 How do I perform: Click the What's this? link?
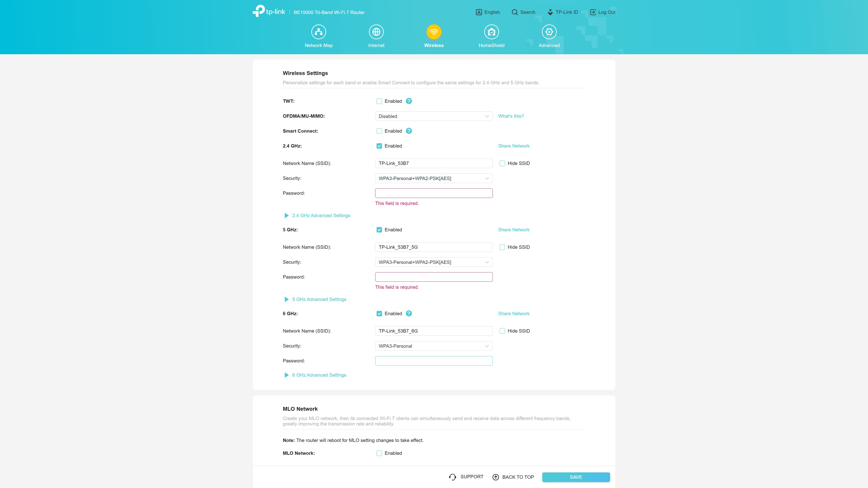click(x=511, y=116)
